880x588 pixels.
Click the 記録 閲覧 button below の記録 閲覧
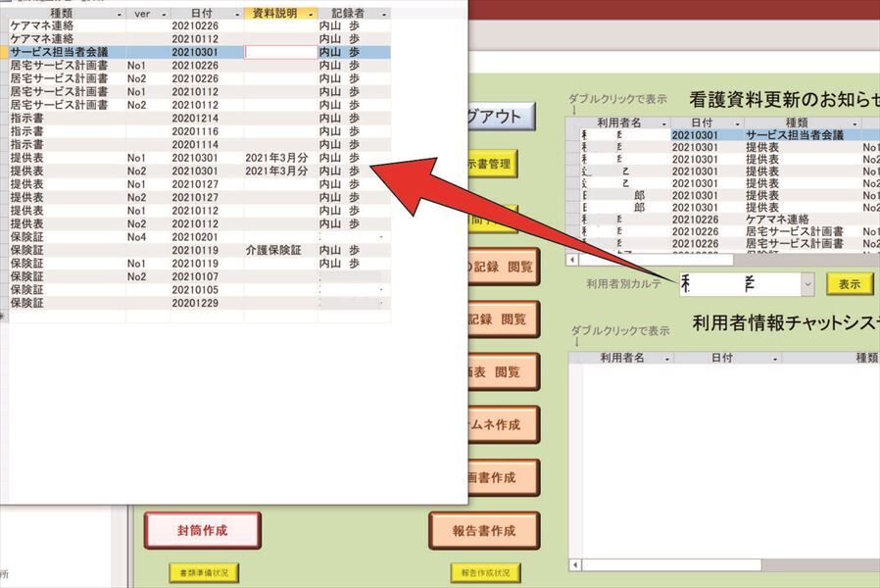[x=504, y=319]
